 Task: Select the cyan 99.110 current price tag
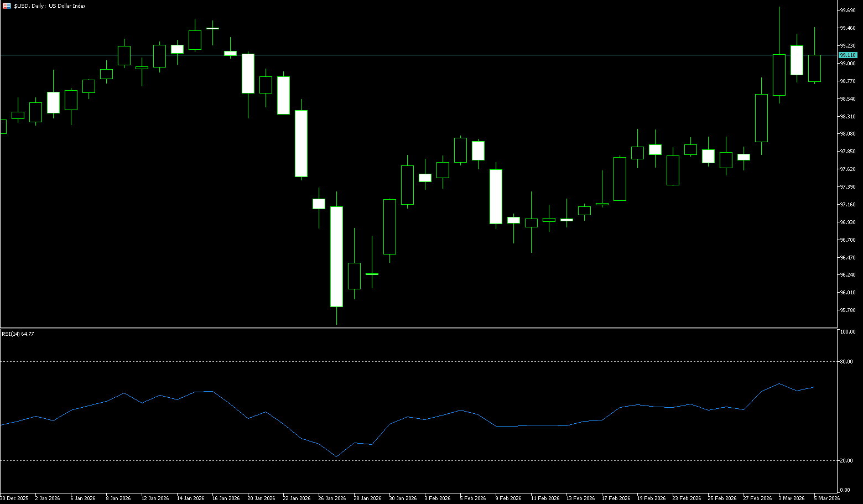coord(848,55)
